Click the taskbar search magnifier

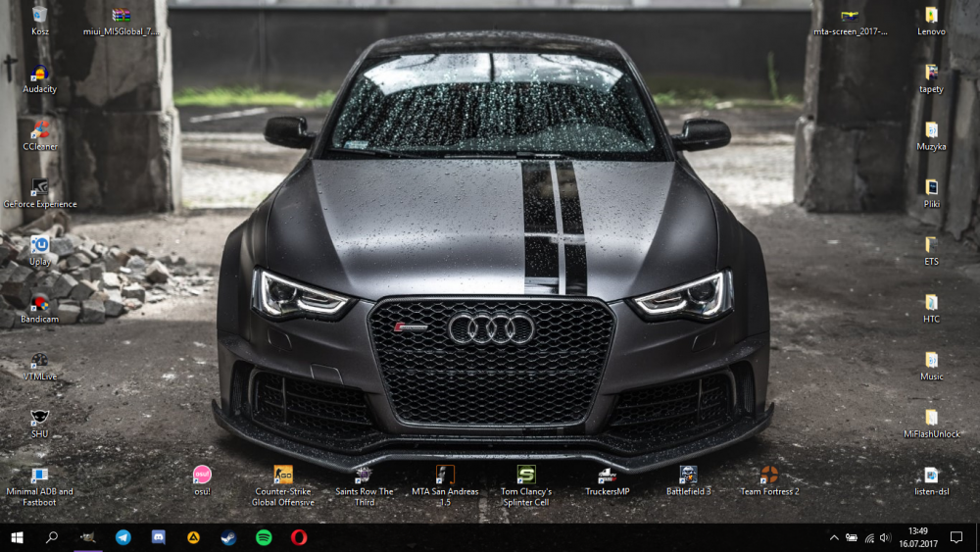(x=52, y=537)
